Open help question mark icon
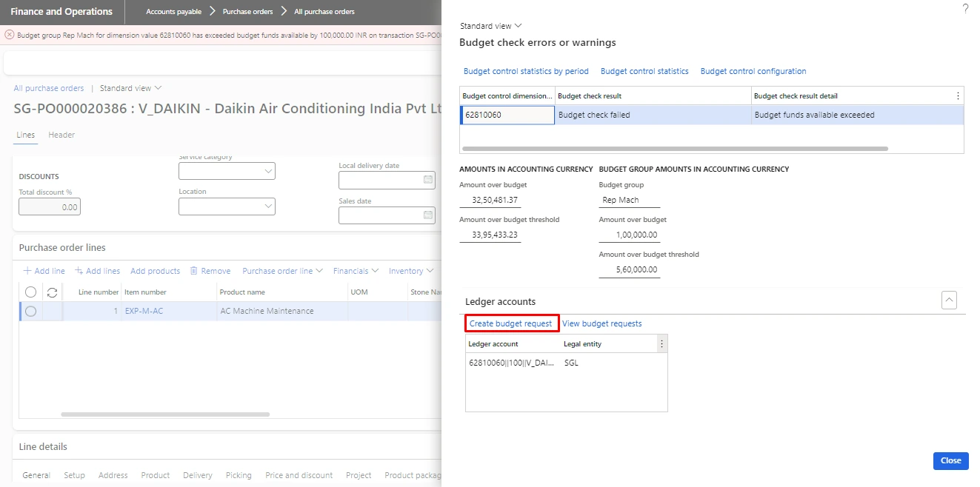 965,9
